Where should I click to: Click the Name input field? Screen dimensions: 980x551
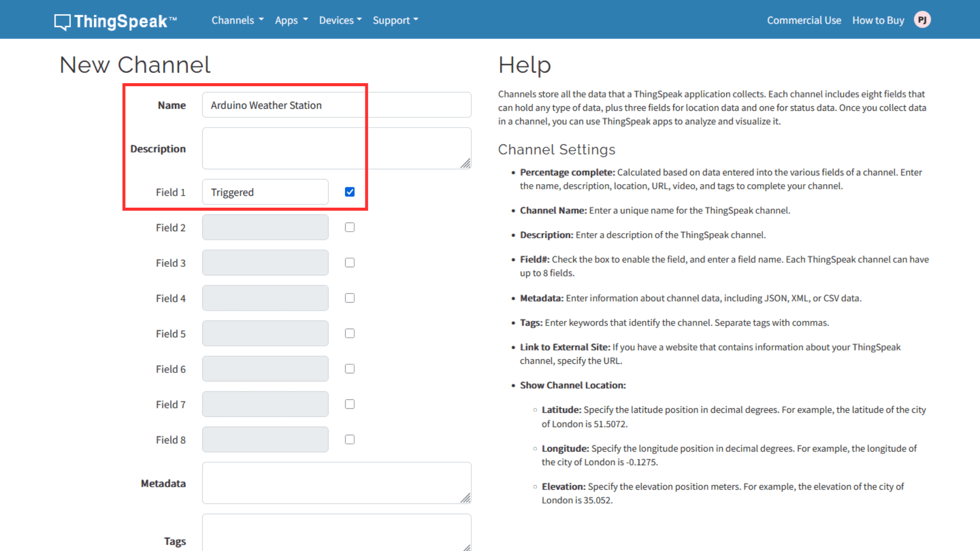coord(337,105)
